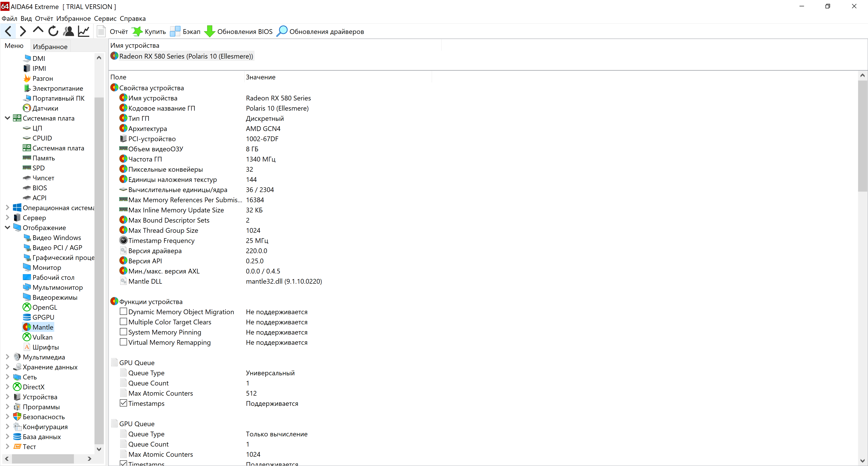Navigate up one level via up arrow icon

click(38, 30)
